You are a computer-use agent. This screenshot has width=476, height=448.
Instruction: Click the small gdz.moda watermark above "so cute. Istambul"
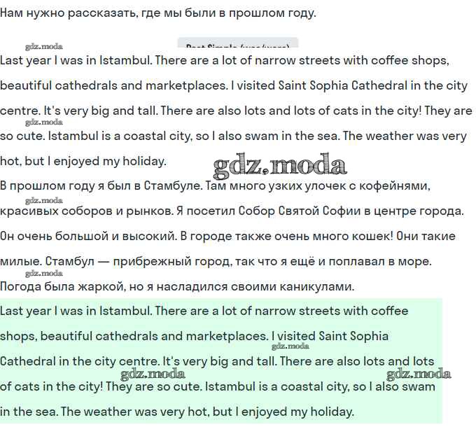pos(43,122)
